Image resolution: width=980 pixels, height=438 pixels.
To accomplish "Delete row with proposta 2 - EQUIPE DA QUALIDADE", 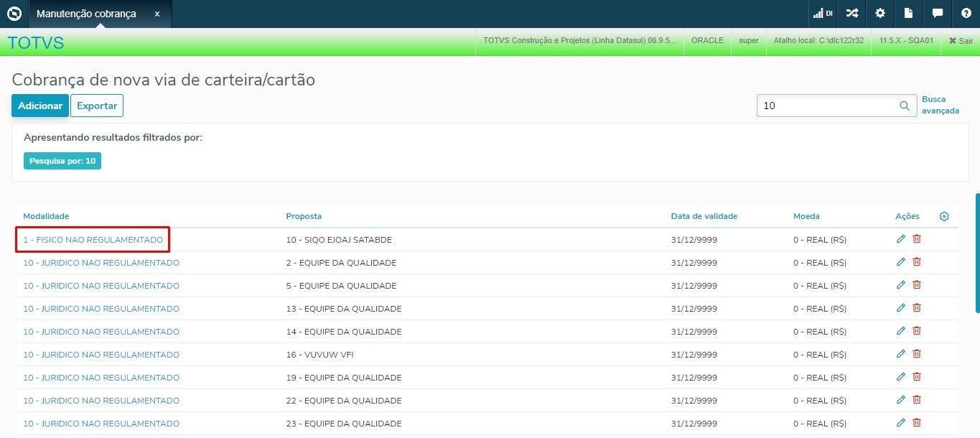I will tap(917, 262).
